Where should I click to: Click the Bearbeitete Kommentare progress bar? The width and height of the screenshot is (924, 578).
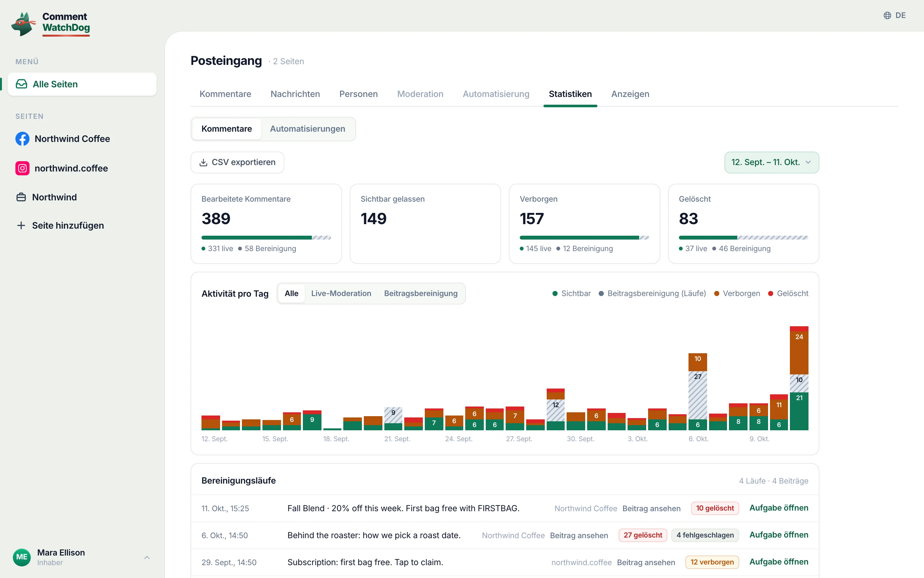pos(266,238)
